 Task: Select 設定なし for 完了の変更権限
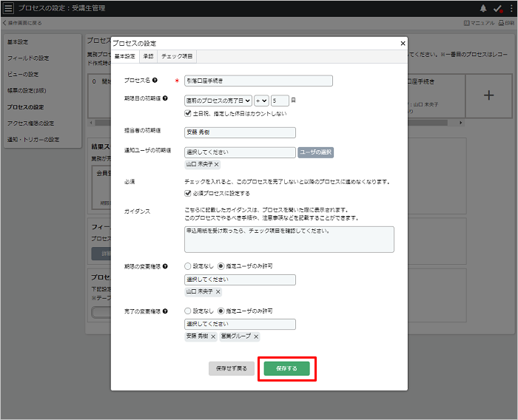click(x=188, y=311)
